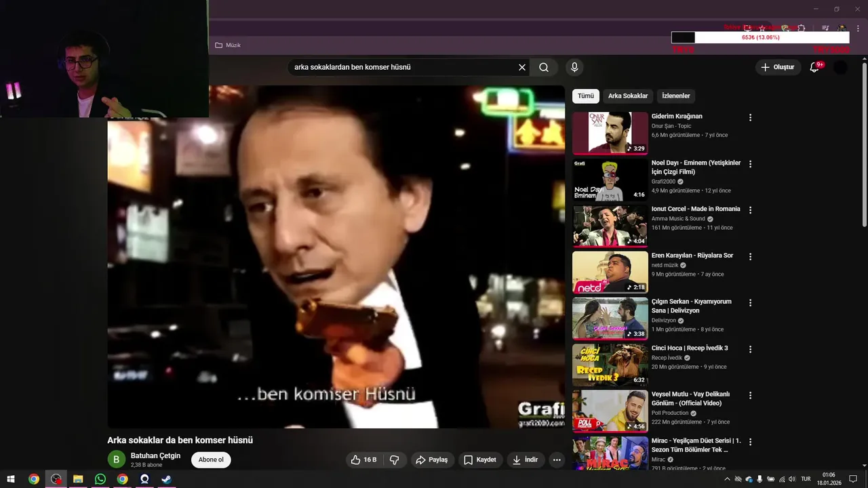Click the video player to pause

336,256
